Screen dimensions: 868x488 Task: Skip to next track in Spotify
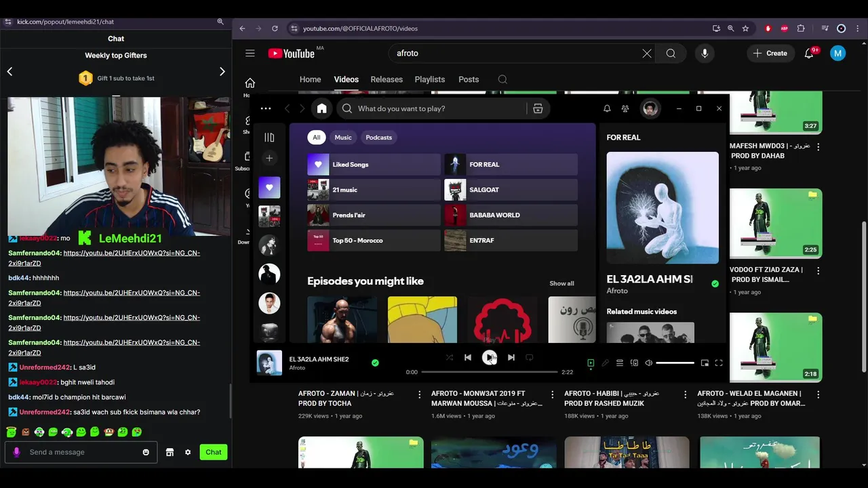511,357
